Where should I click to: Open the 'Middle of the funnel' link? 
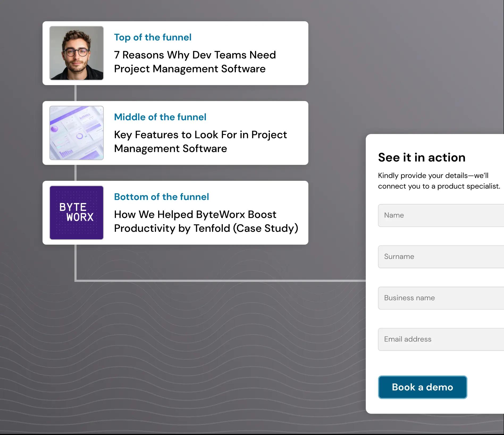[160, 117]
